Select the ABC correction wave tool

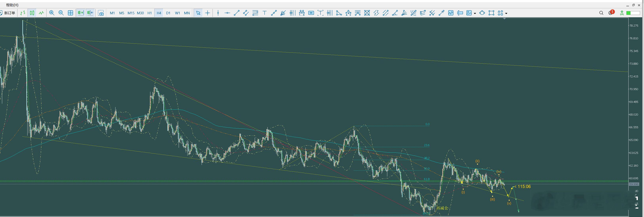point(348,13)
